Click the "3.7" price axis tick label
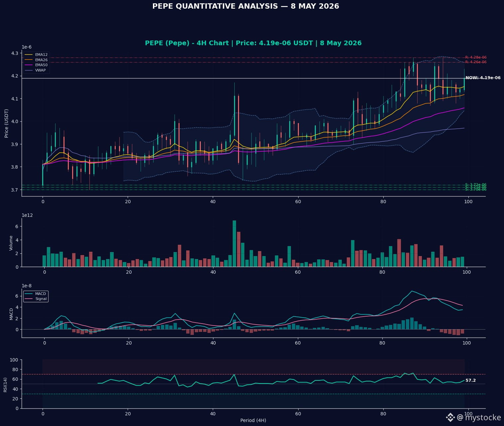This screenshot has width=504, height=426. 15,190
